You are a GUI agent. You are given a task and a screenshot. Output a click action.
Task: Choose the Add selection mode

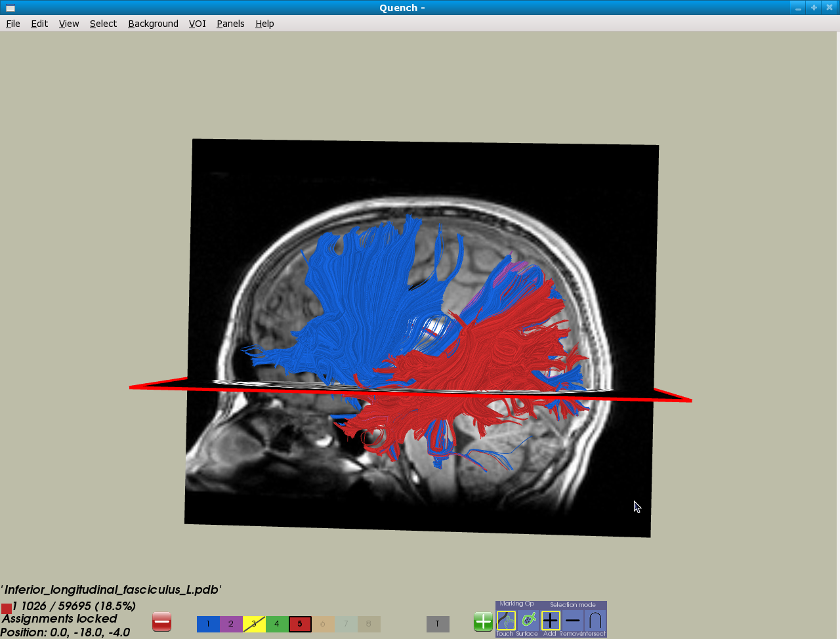click(551, 621)
